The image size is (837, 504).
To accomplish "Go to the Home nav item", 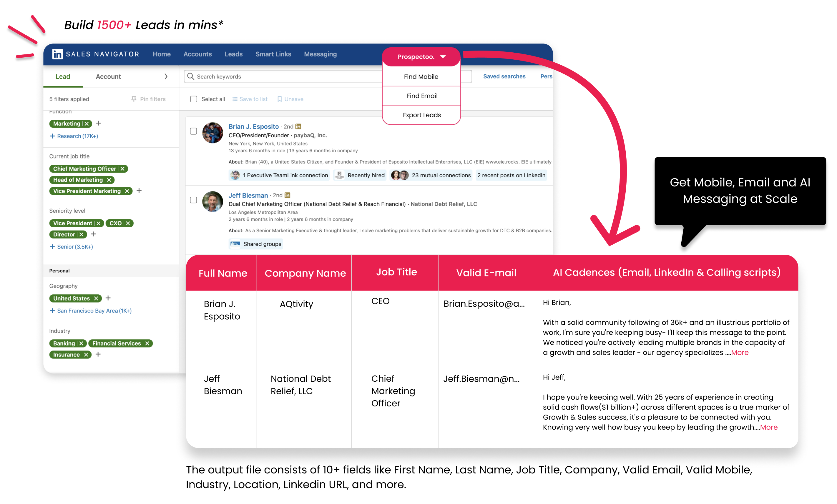I will [162, 54].
